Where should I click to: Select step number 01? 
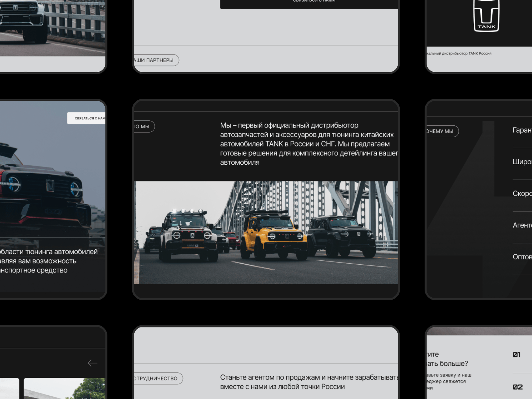coord(517,355)
